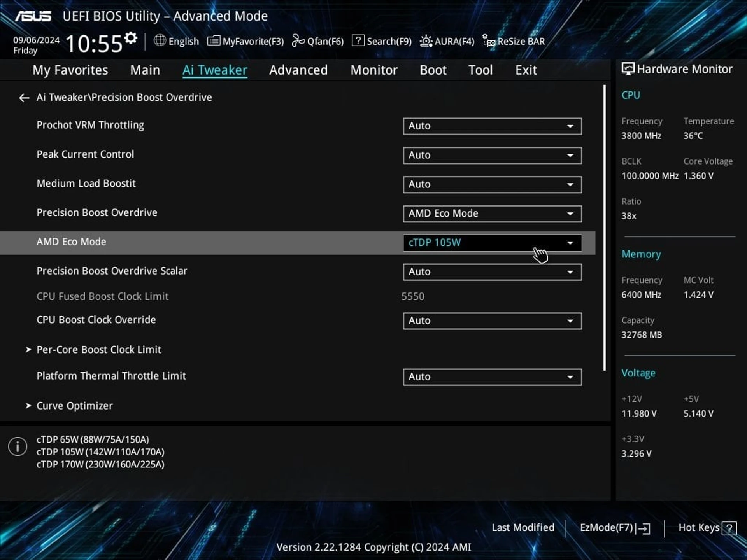Click the +3.3V reading 3.296 V
747x560 pixels.
[637, 454]
